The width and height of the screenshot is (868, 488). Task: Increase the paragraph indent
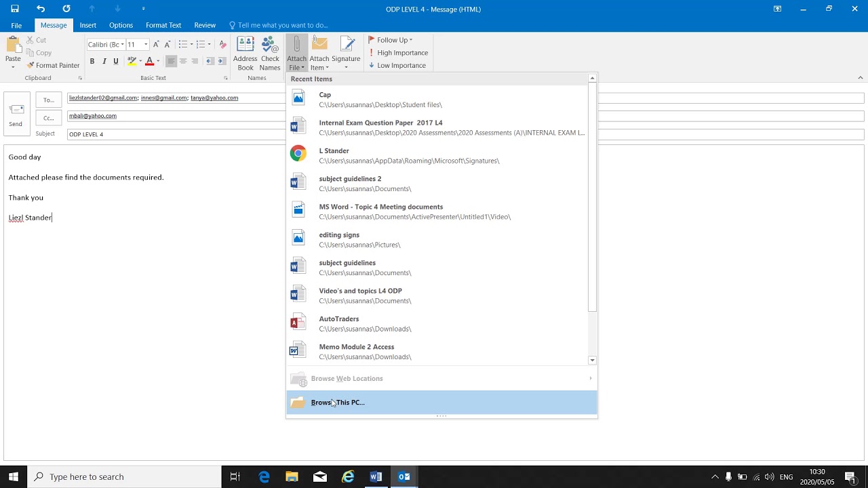click(x=221, y=61)
